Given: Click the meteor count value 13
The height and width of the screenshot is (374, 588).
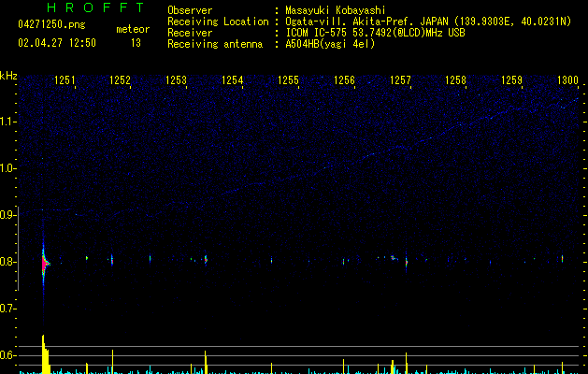Looking at the screenshot, I should point(136,43).
